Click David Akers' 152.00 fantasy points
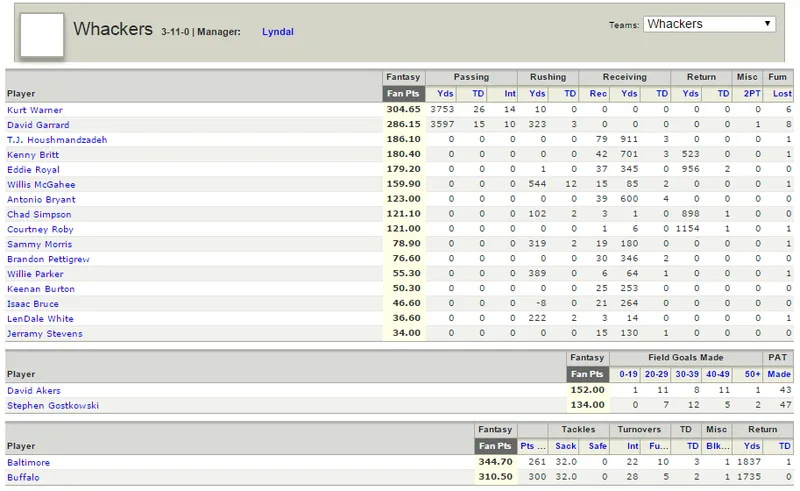Image resolution: width=800 pixels, height=491 pixels. point(587,390)
